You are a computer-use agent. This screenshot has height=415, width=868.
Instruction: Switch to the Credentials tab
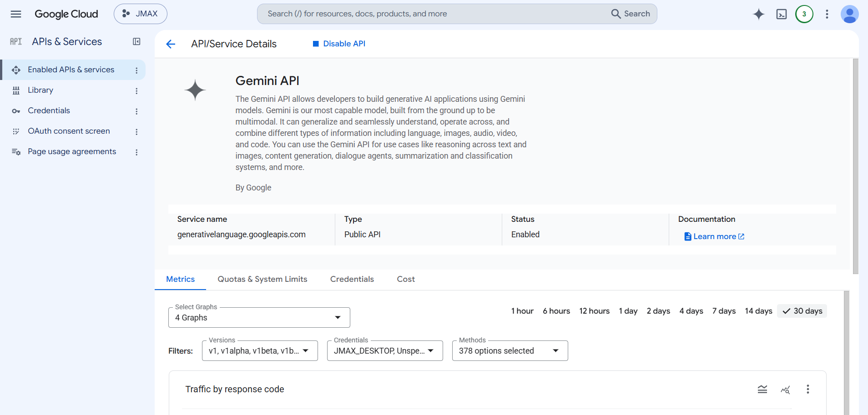pyautogui.click(x=352, y=279)
